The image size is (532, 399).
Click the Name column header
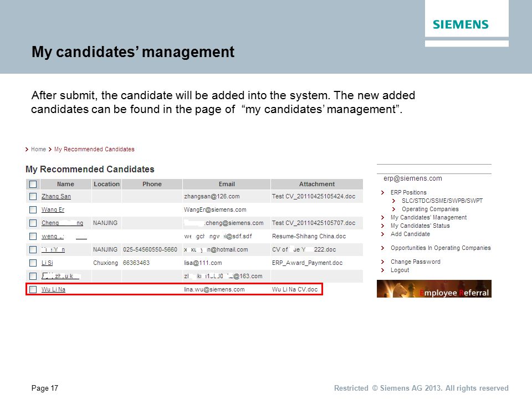tap(65, 184)
